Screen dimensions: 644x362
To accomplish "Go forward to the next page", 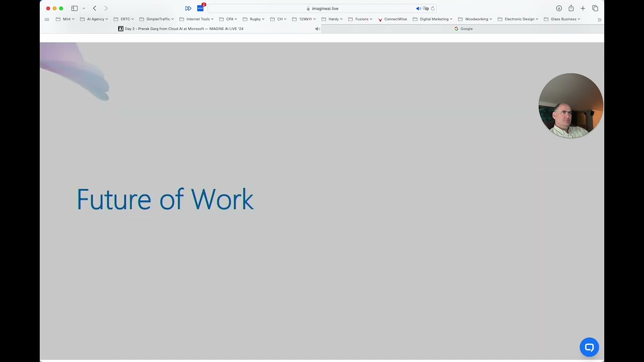I will (x=106, y=9).
